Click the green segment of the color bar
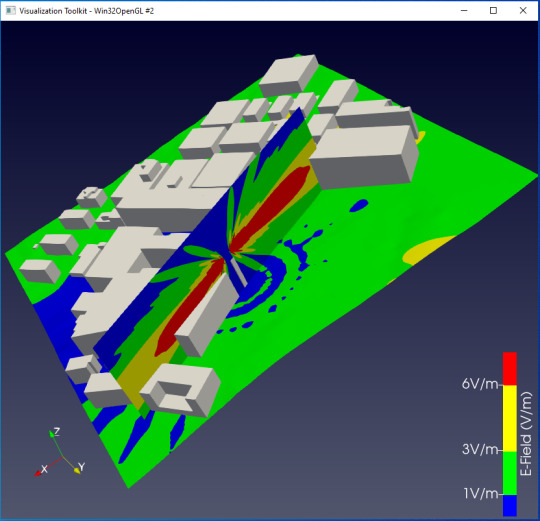 click(x=510, y=473)
